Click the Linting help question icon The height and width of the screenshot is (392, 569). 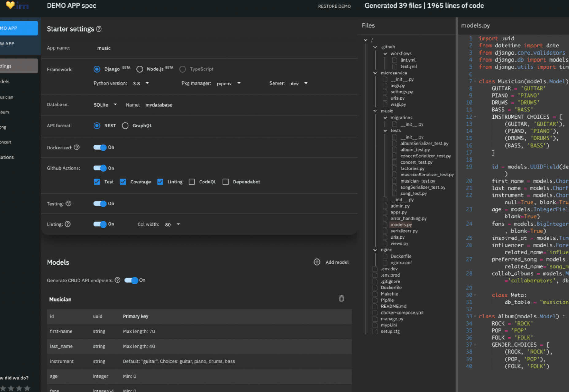(x=67, y=224)
